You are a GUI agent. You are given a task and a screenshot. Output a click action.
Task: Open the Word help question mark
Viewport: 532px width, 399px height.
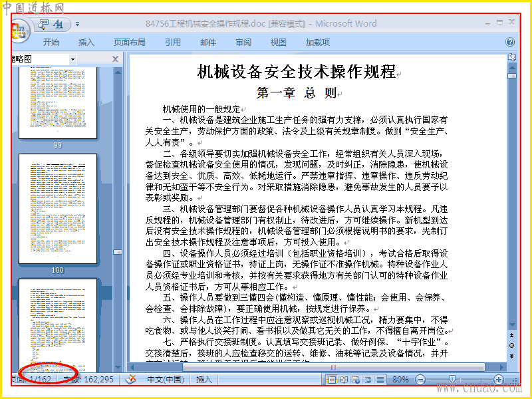pyautogui.click(x=510, y=42)
